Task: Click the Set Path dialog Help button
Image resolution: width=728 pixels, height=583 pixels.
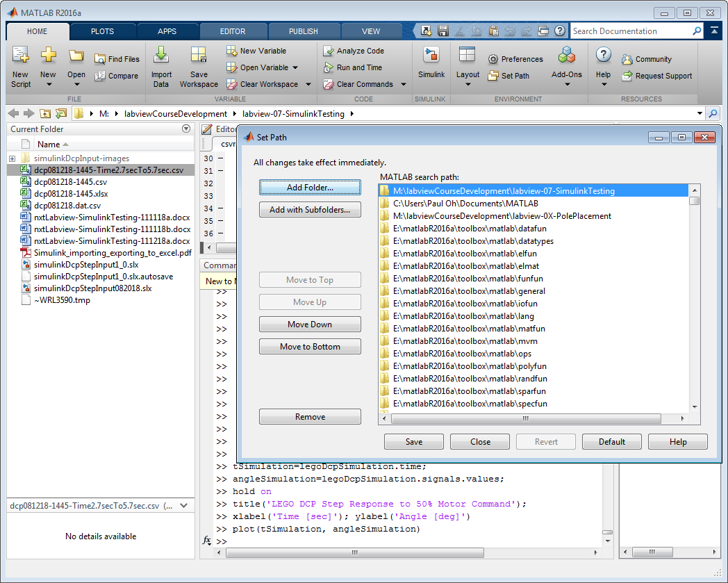Action: tap(678, 442)
